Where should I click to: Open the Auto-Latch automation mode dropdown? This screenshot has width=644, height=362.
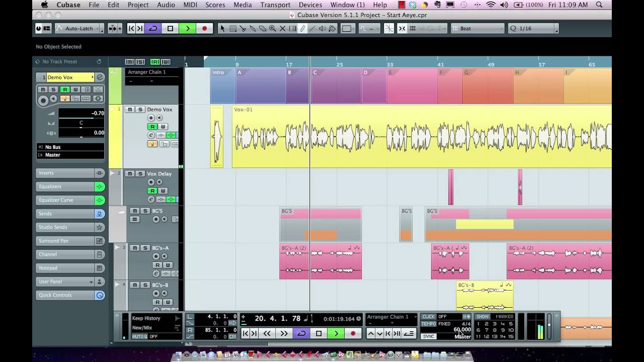[79, 29]
